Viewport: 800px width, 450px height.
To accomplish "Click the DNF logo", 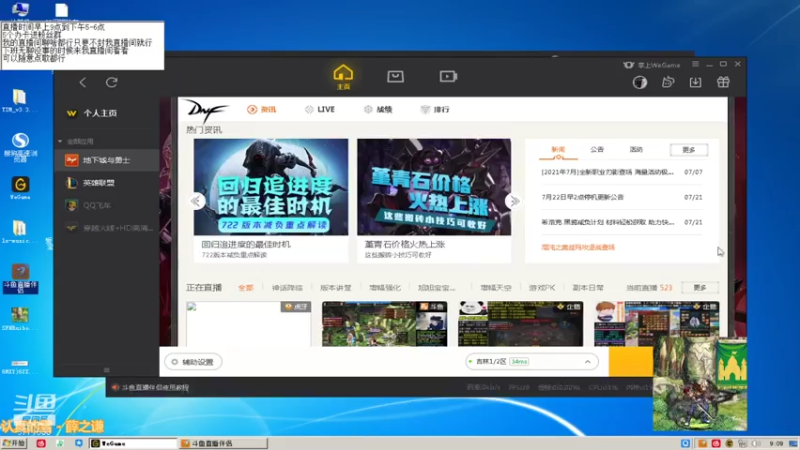I will 206,110.
